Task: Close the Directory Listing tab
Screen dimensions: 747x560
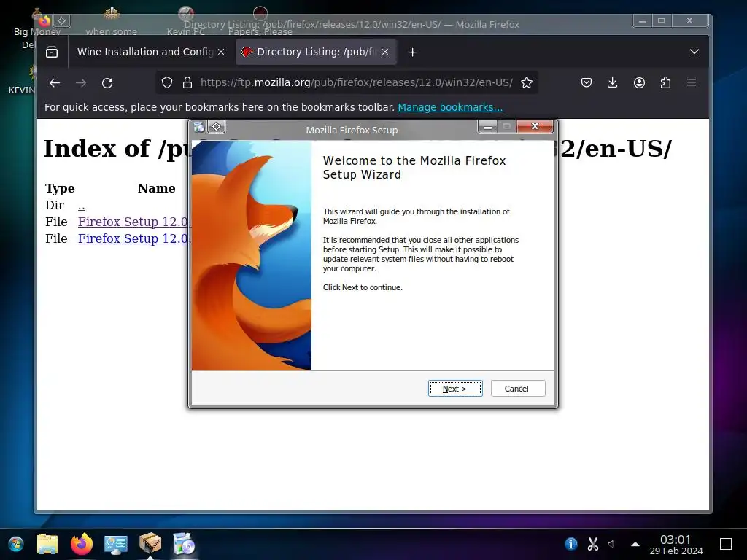Action: pos(385,52)
